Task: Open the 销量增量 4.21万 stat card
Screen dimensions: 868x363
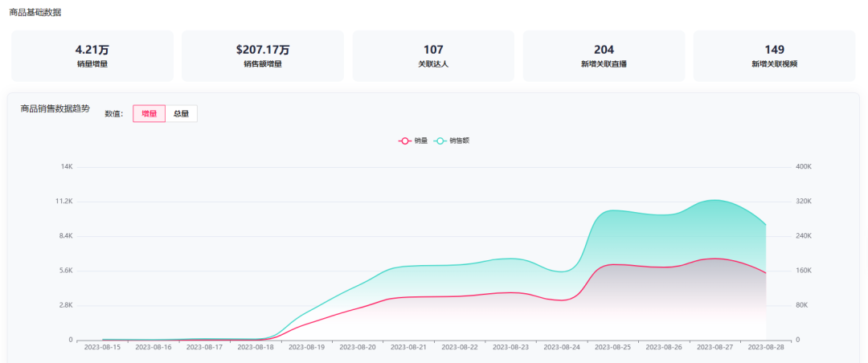Action: pyautogui.click(x=92, y=55)
